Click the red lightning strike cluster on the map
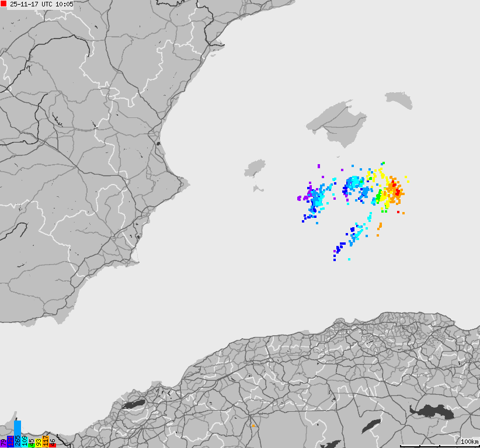The width and height of the screenshot is (480, 448). (398, 191)
